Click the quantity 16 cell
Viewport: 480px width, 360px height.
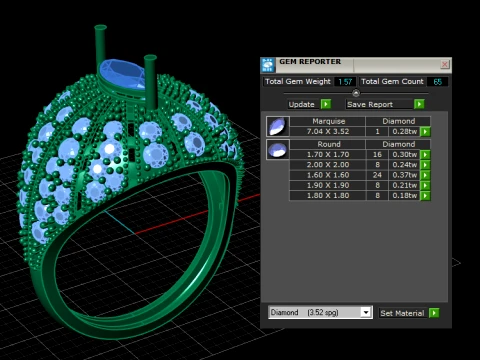point(377,155)
